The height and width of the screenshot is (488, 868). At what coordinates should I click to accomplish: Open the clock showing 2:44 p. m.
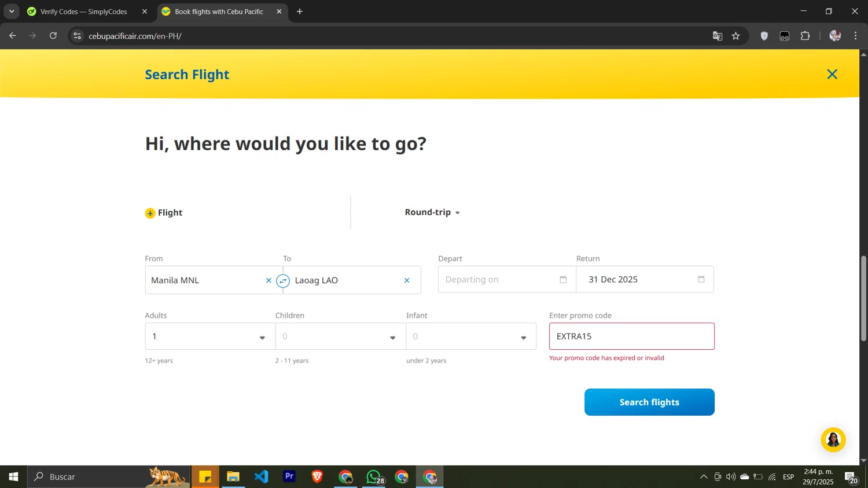818,477
